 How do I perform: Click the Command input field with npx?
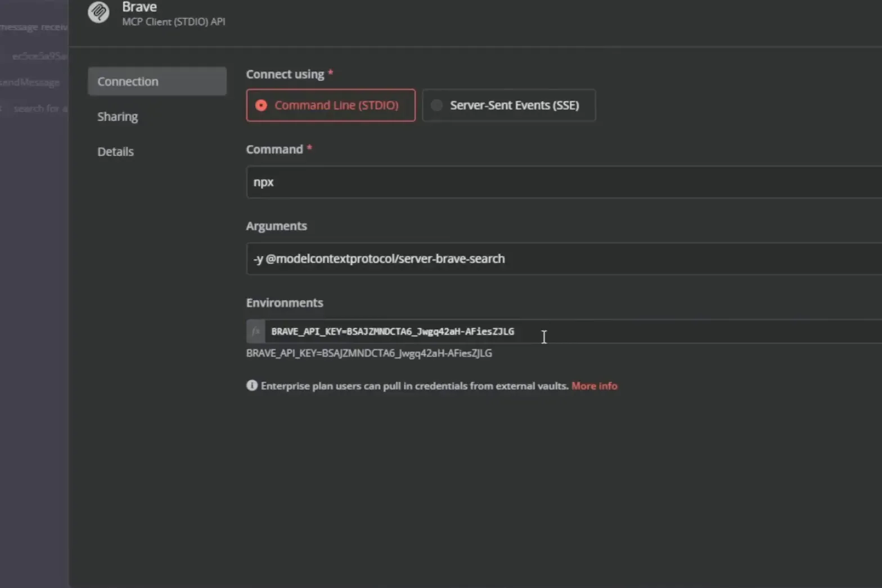click(x=564, y=182)
